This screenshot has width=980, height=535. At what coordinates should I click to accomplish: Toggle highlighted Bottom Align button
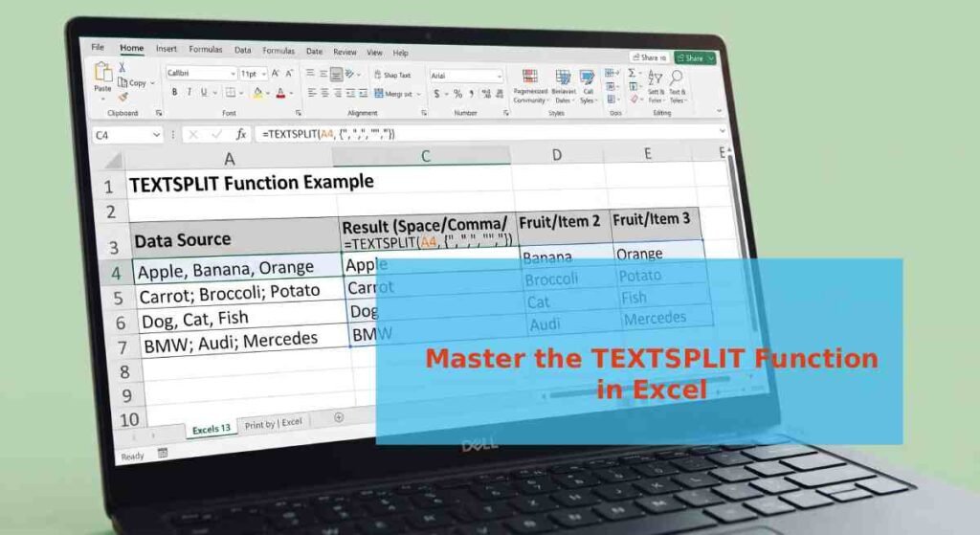[336, 75]
